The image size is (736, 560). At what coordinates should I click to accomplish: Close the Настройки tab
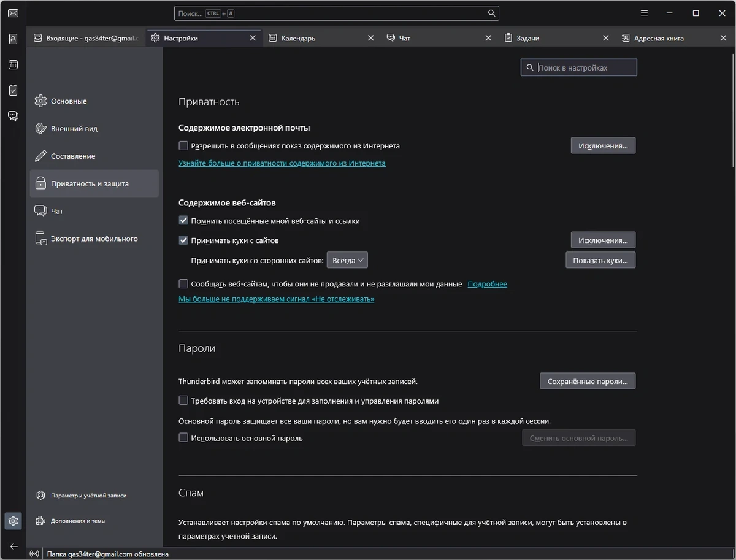pos(253,38)
